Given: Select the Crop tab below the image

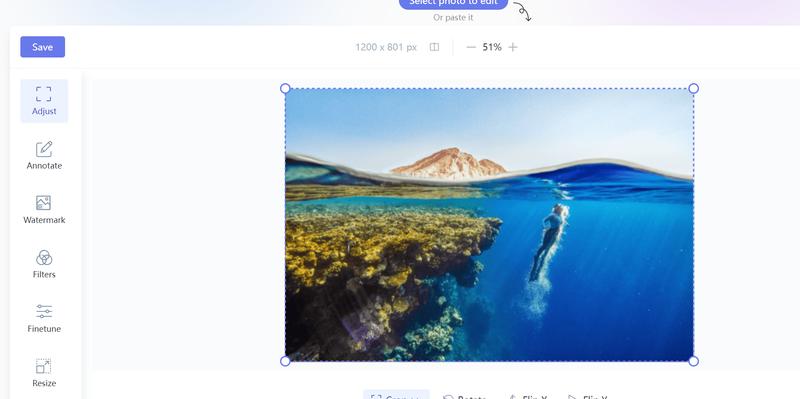Looking at the screenshot, I should [x=396, y=396].
